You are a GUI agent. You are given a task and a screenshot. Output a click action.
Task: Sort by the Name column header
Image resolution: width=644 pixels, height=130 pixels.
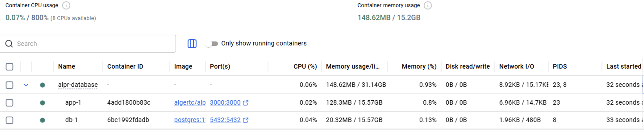tap(67, 67)
